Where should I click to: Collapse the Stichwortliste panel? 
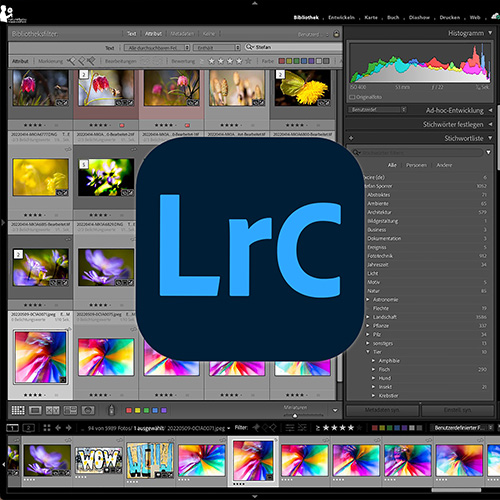[x=490, y=138]
